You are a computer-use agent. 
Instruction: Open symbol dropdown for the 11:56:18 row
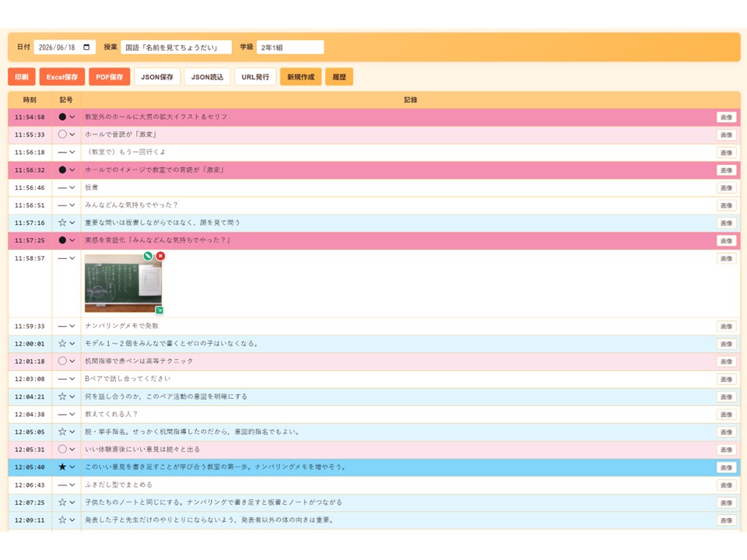coord(72,152)
